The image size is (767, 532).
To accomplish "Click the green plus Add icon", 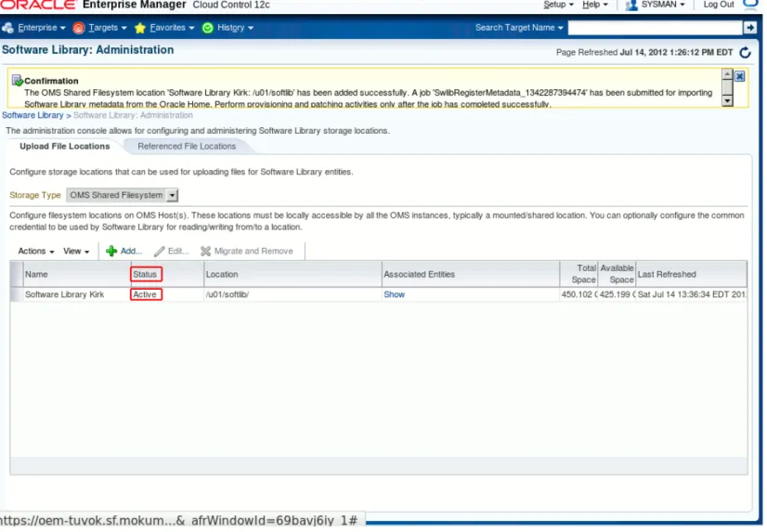I will 111,252.
